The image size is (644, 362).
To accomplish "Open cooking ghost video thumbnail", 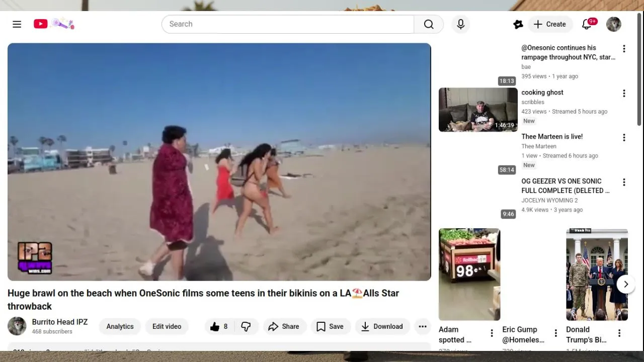I will [478, 110].
